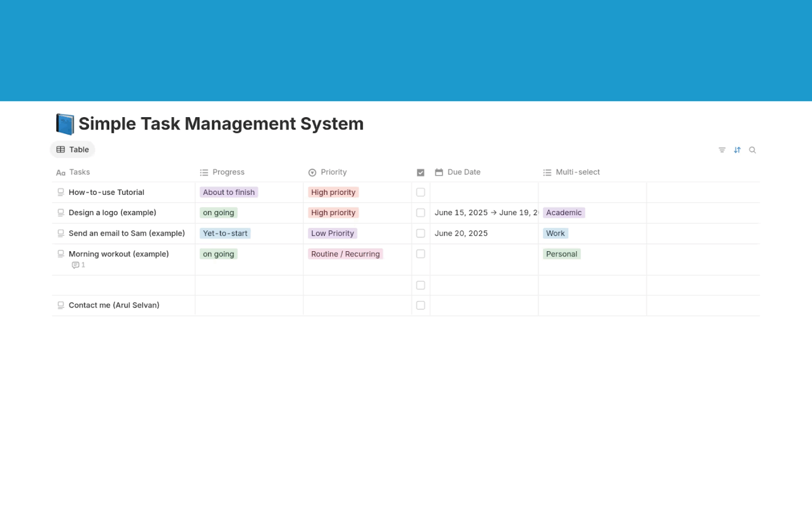Open the Multi-select column header menu
The image size is (812, 507).
pos(577,172)
